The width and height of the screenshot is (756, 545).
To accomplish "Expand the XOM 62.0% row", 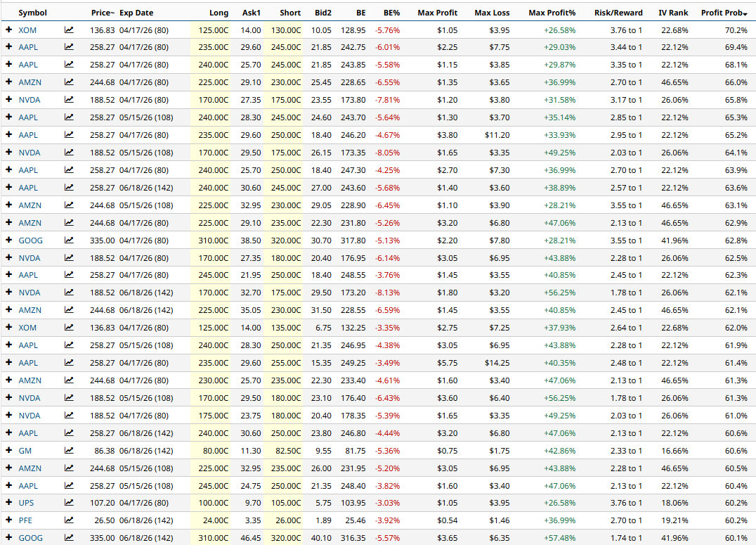I will click(8, 328).
